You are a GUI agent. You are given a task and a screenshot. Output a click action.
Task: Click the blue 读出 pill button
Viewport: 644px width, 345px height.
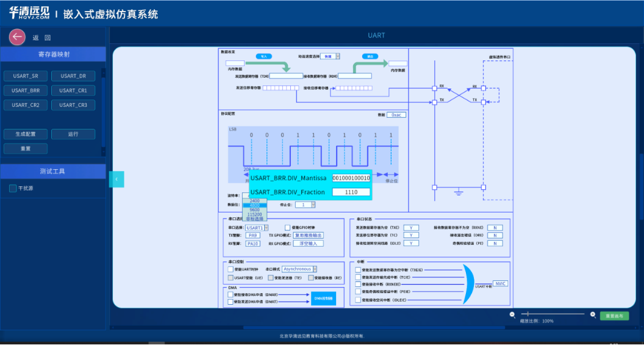pos(370,56)
